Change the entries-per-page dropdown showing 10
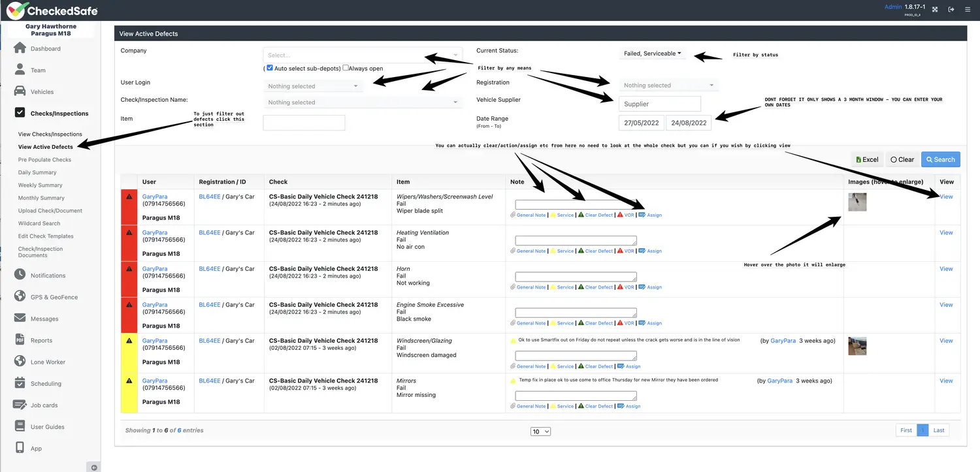Image resolution: width=980 pixels, height=472 pixels. tap(540, 432)
